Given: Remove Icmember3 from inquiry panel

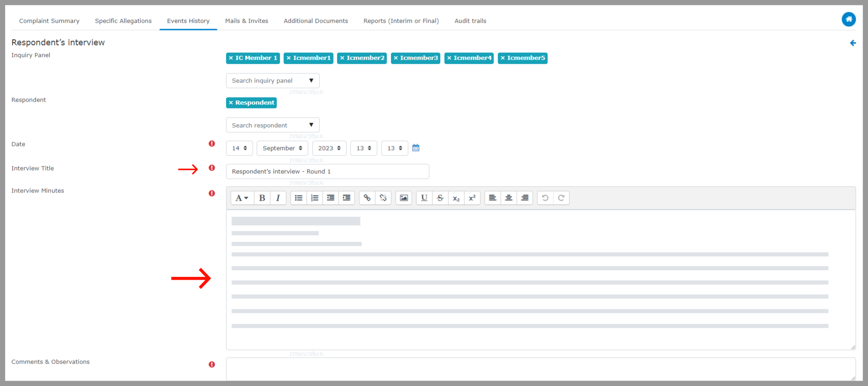Looking at the screenshot, I should coord(396,58).
